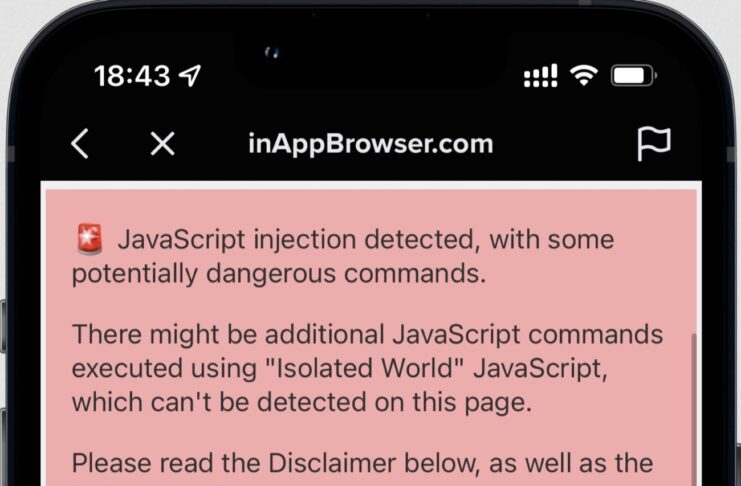Click "which can't be detected on this page"
Screen dimensions: 741x486
(x=302, y=402)
